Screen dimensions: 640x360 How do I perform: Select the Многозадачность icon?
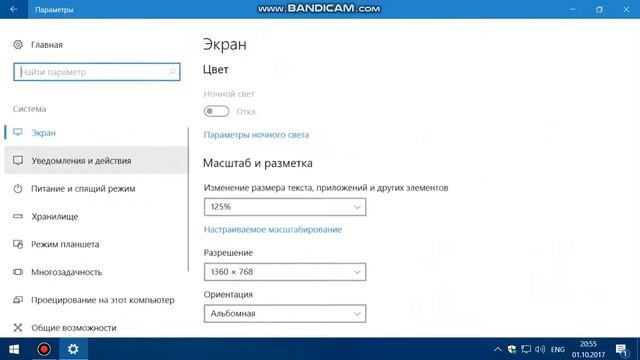pyautogui.click(x=18, y=272)
